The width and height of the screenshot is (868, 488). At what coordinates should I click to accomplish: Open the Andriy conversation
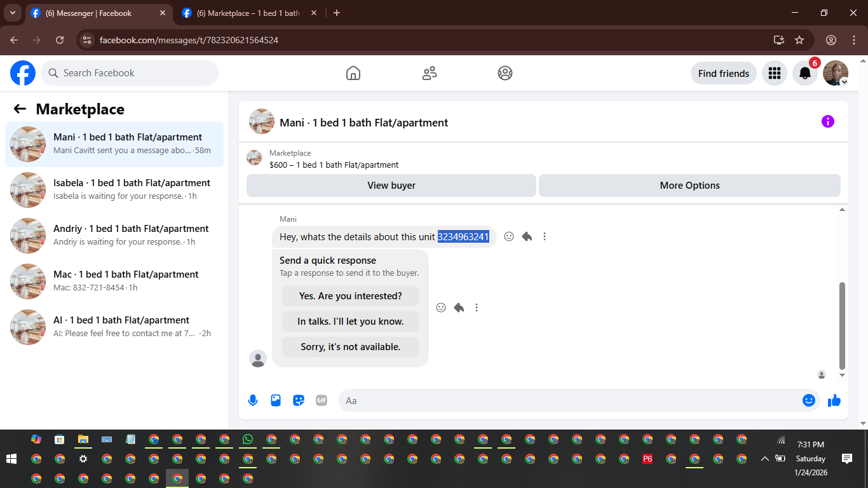[114, 236]
